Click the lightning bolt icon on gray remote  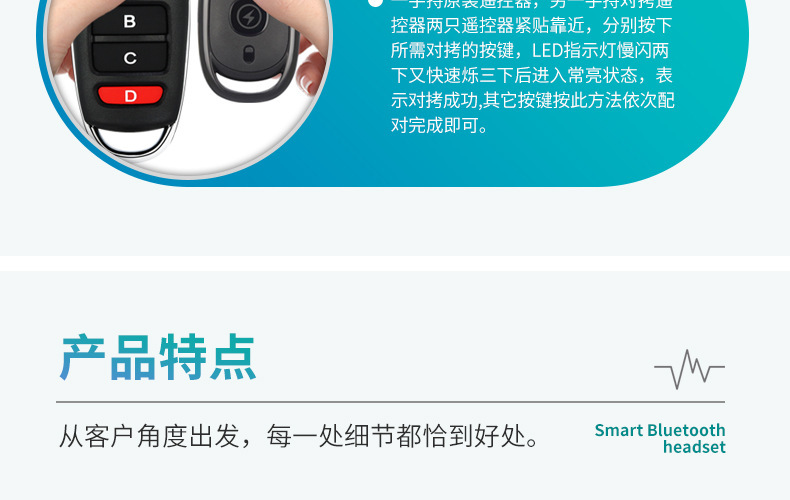249,17
